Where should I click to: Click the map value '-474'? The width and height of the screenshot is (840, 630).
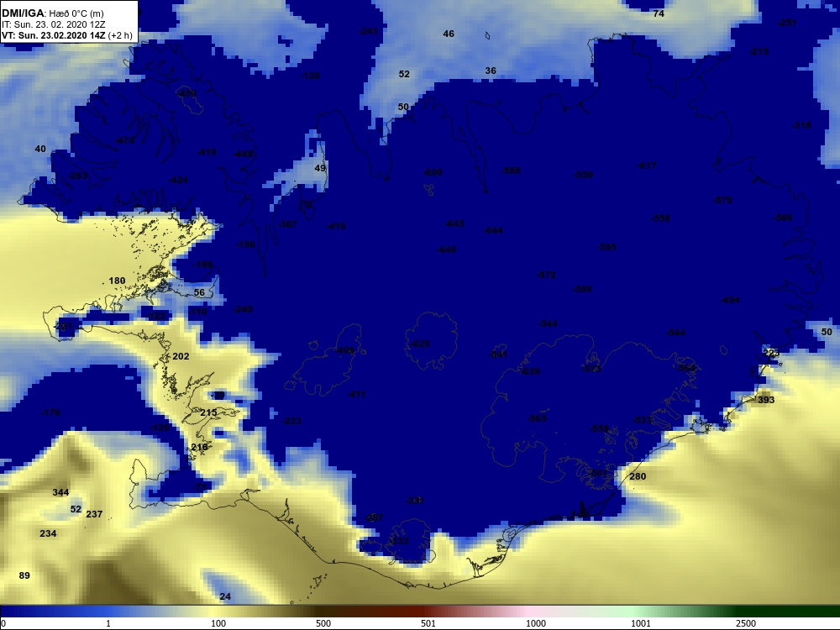click(x=125, y=140)
